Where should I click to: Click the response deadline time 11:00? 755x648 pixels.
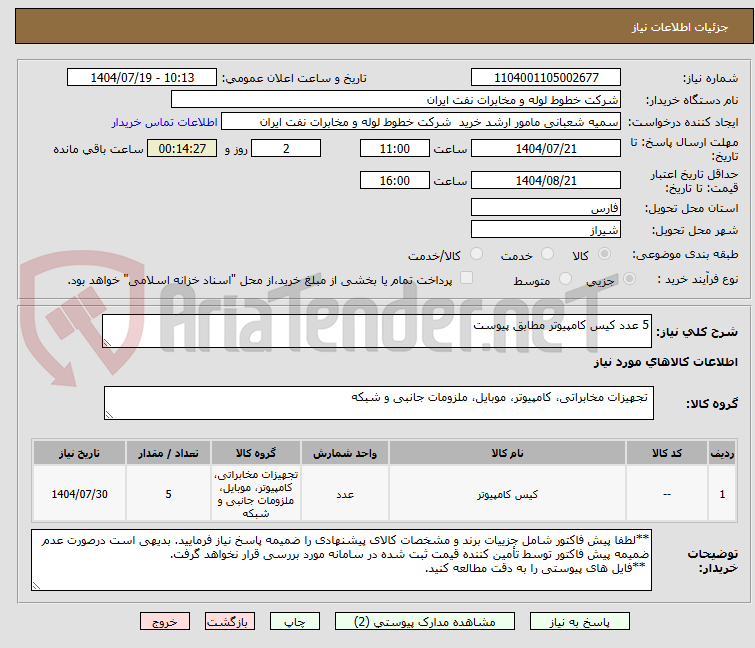[x=395, y=148]
